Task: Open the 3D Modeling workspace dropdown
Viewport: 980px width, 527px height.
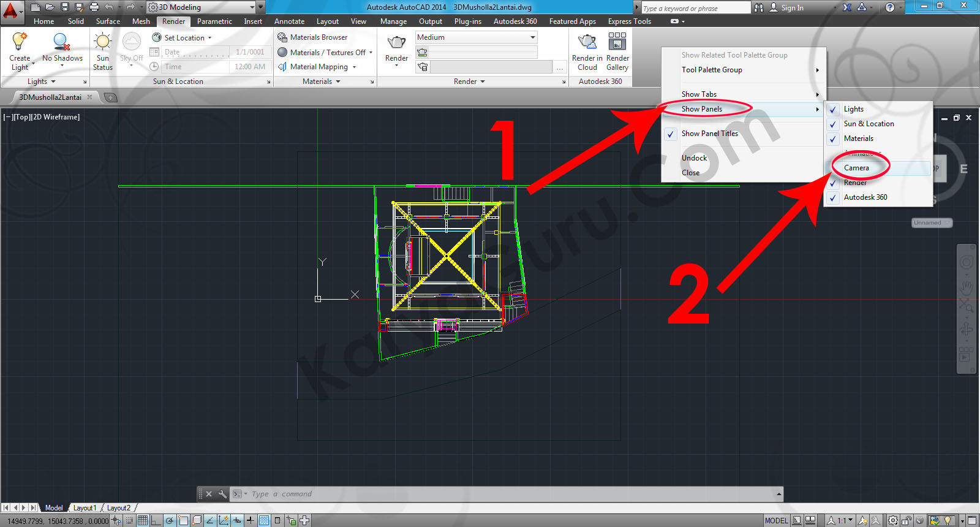Action: click(252, 7)
